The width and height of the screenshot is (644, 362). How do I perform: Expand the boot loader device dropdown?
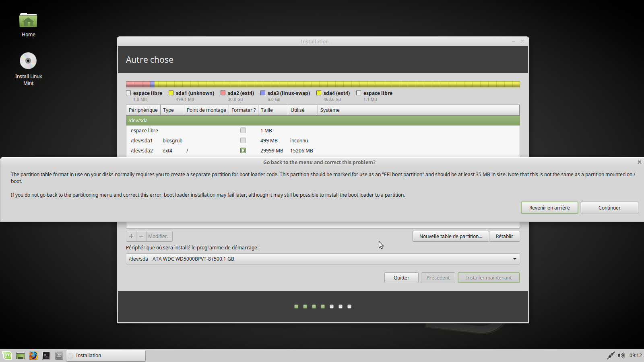514,259
